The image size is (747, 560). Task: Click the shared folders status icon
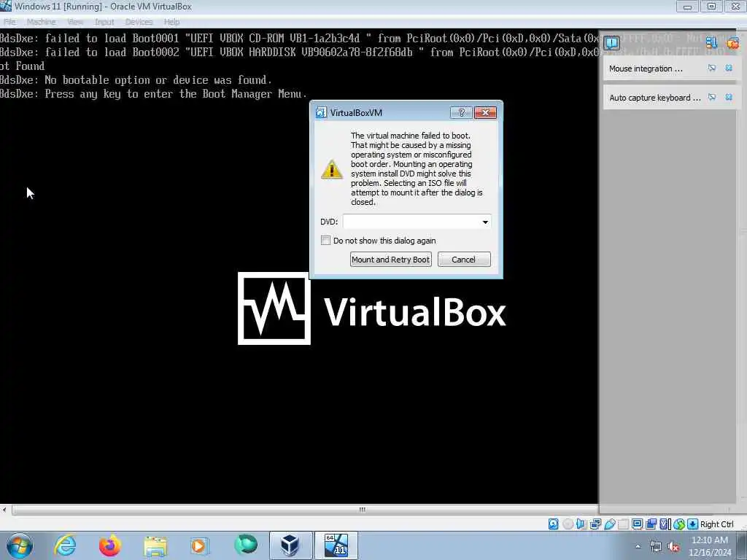(623, 524)
